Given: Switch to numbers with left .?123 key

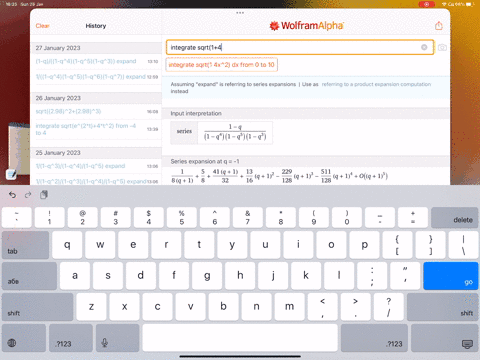Looking at the screenshot, I should click(x=71, y=338).
